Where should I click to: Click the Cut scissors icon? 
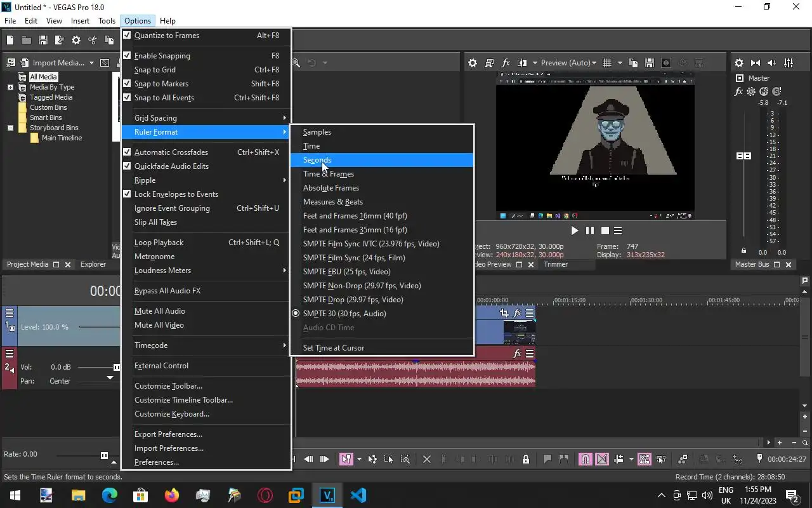point(93,41)
